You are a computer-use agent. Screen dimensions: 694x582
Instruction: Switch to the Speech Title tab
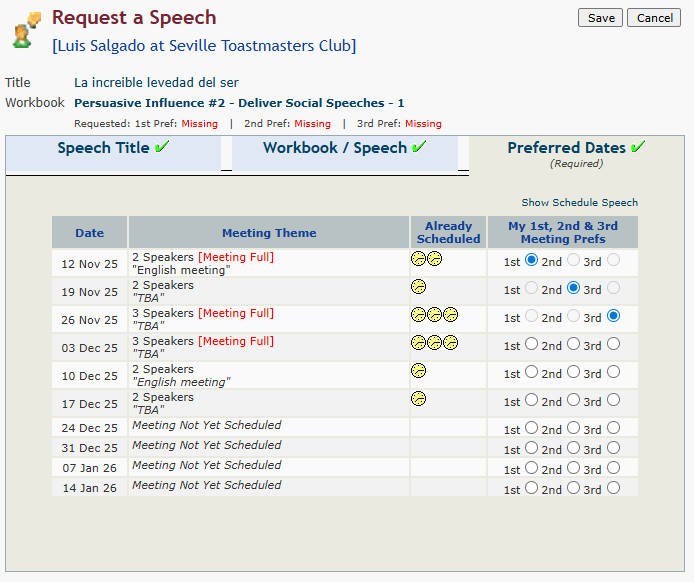(112, 149)
